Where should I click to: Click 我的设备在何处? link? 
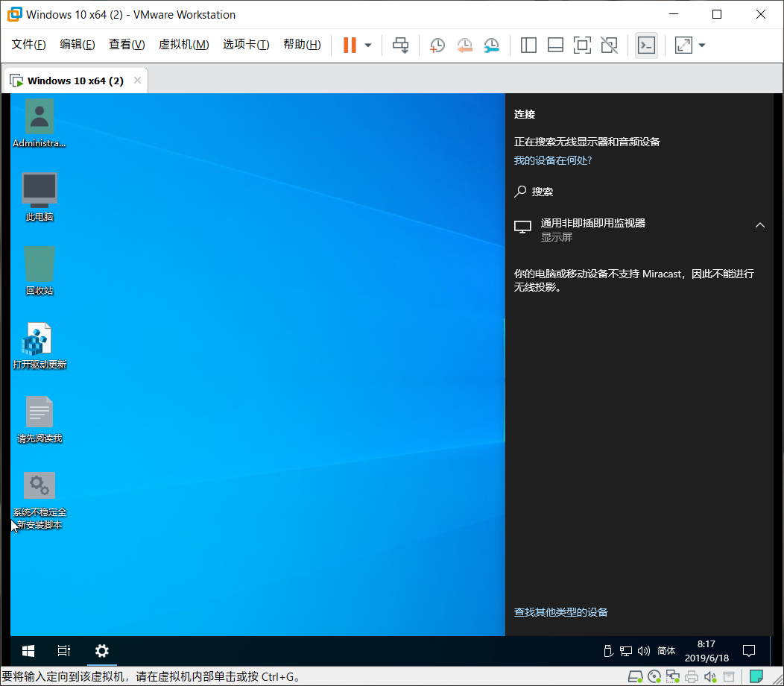[x=552, y=160]
